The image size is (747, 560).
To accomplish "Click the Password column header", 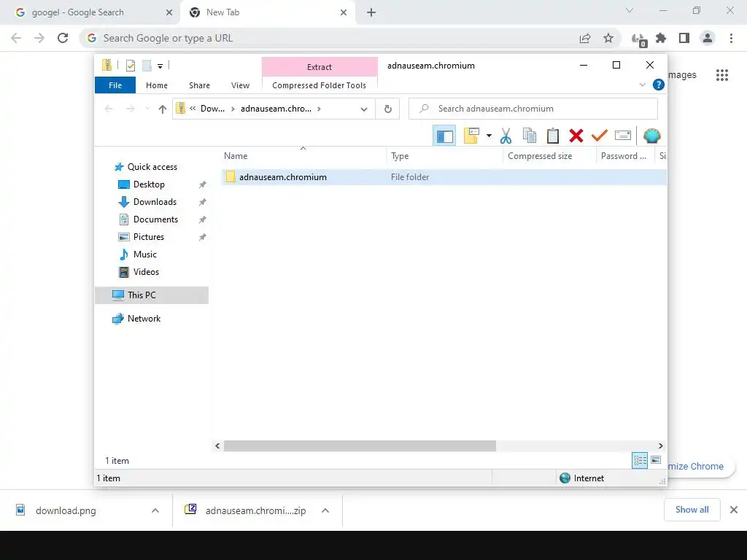I will [x=625, y=156].
